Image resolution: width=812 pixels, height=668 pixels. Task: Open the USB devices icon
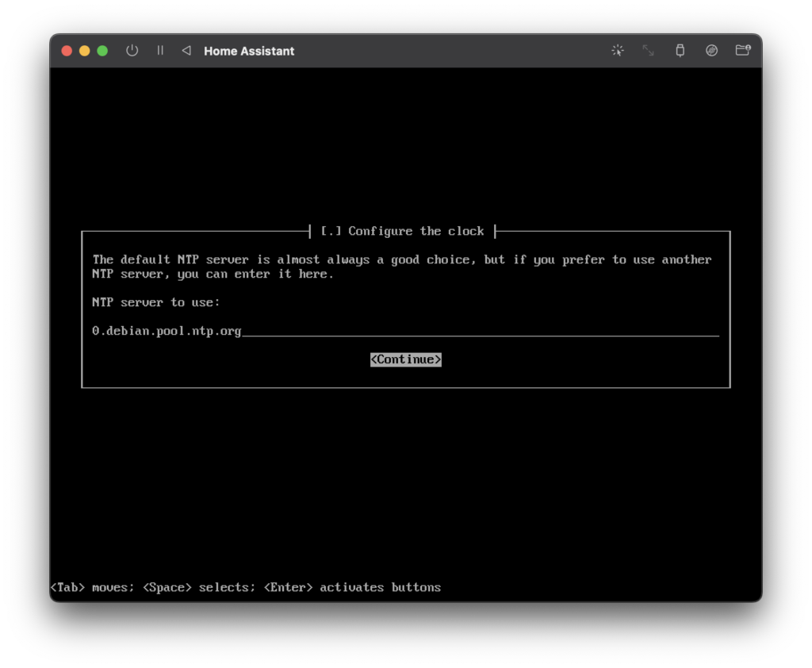(680, 51)
